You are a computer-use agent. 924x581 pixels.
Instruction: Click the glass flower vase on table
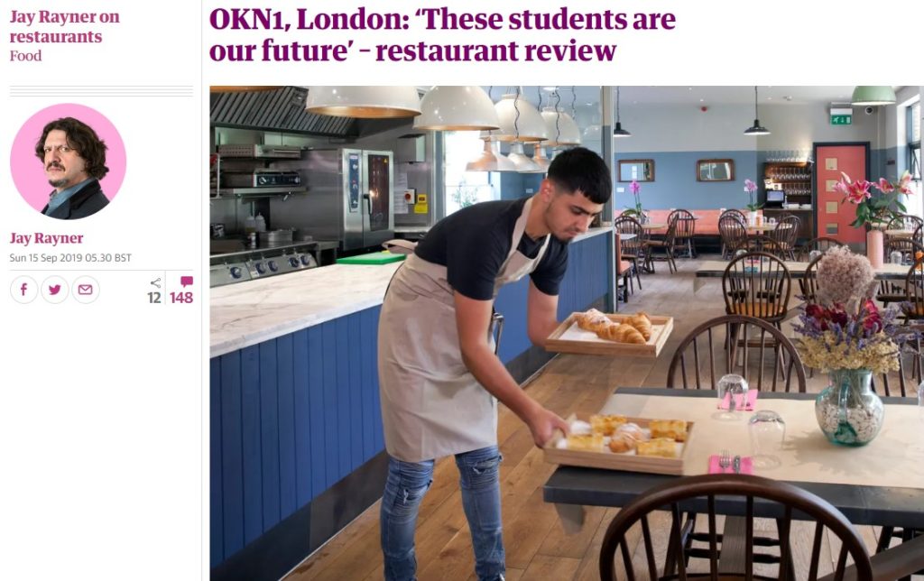coord(849,407)
